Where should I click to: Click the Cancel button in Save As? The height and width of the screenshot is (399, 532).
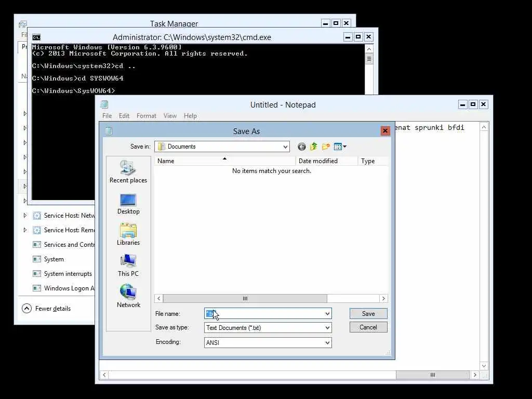[x=368, y=327]
